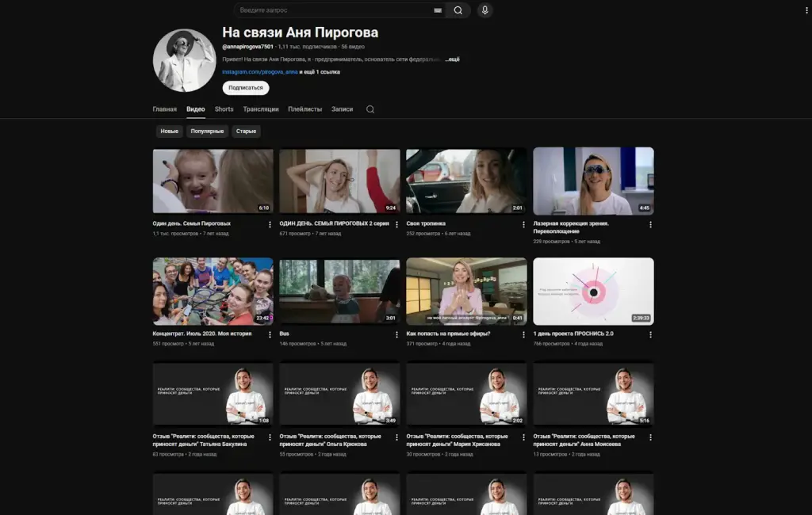Show 'и ещё 1 ссылка' links
812x515 pixels.
[x=320, y=72]
